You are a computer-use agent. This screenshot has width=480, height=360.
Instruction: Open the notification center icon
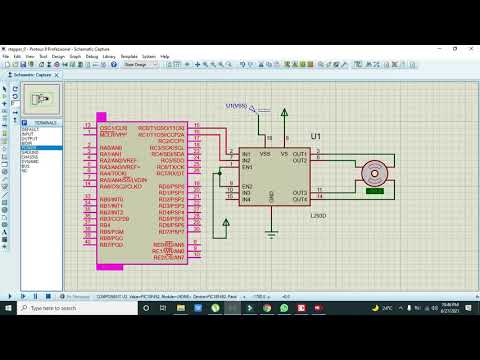pyautogui.click(x=468, y=308)
